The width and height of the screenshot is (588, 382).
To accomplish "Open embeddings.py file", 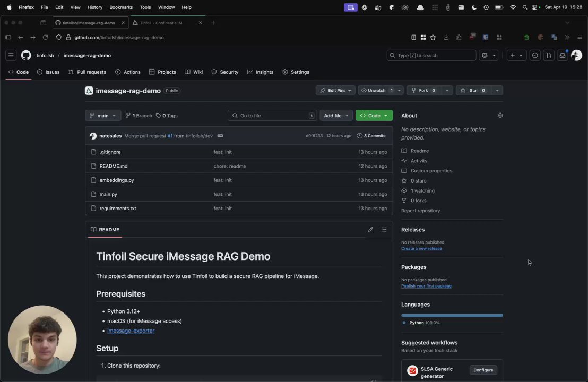I will (x=117, y=180).
